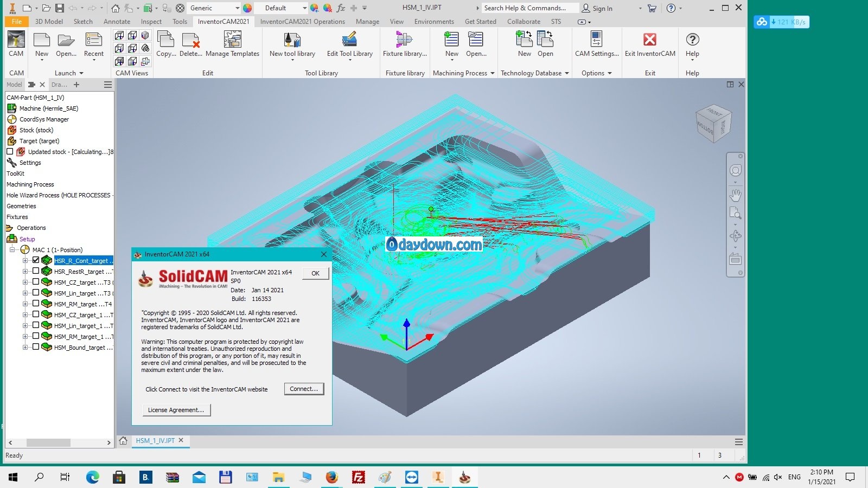Screen dimensions: 868x488
Task: Click Sign In
Action: coord(597,8)
